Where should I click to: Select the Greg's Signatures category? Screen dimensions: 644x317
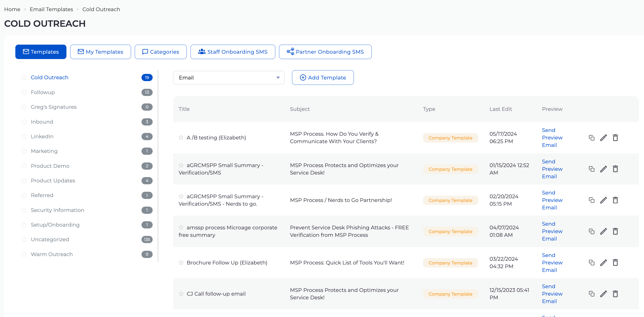53,107
